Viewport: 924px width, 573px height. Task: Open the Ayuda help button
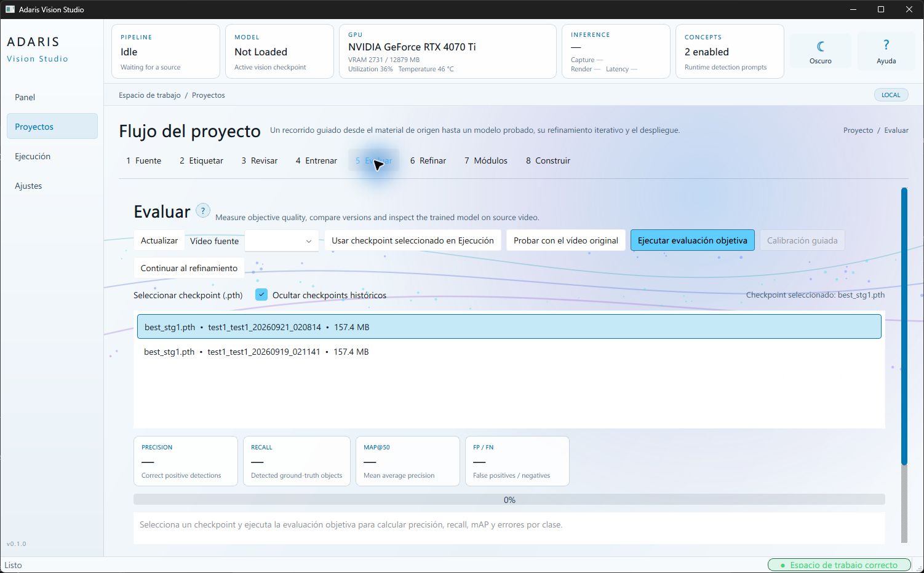[x=886, y=51]
